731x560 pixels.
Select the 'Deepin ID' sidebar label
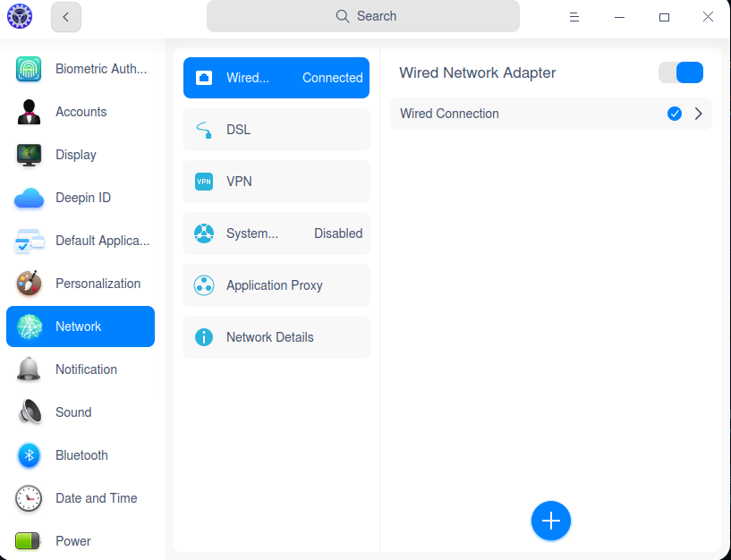click(83, 198)
